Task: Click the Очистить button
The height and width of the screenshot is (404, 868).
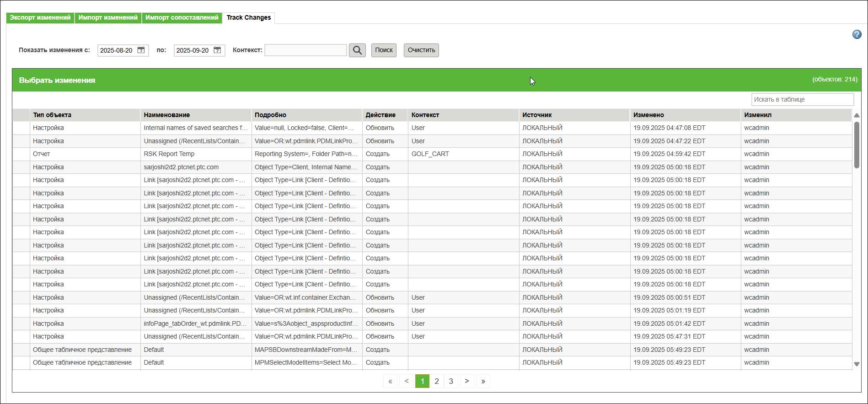Action: pos(421,50)
